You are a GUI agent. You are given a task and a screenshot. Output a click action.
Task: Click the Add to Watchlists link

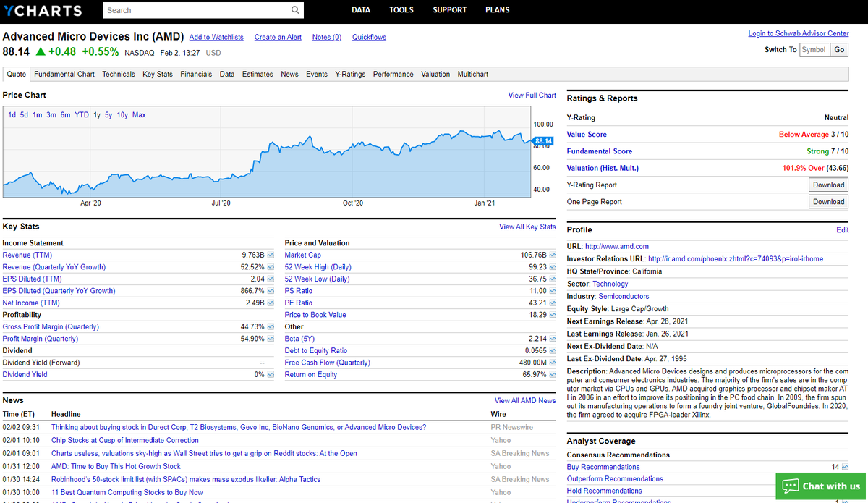(216, 37)
